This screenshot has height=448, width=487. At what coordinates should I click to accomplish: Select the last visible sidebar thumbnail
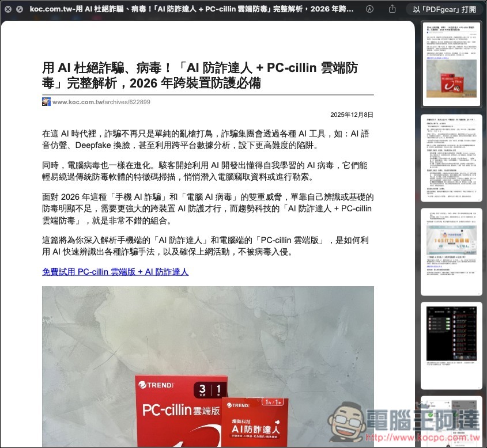pyautogui.click(x=451, y=423)
